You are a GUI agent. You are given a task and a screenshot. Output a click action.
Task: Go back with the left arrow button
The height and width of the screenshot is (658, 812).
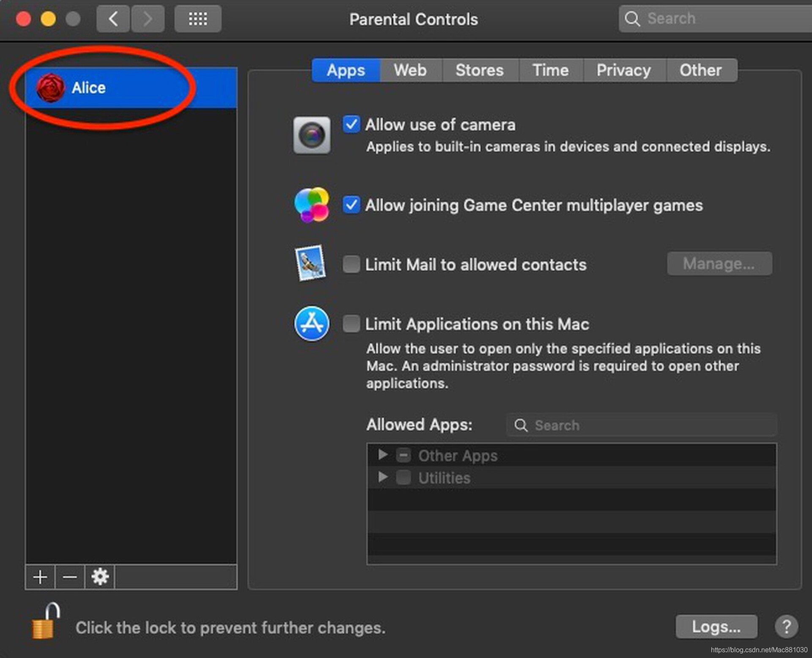(113, 19)
